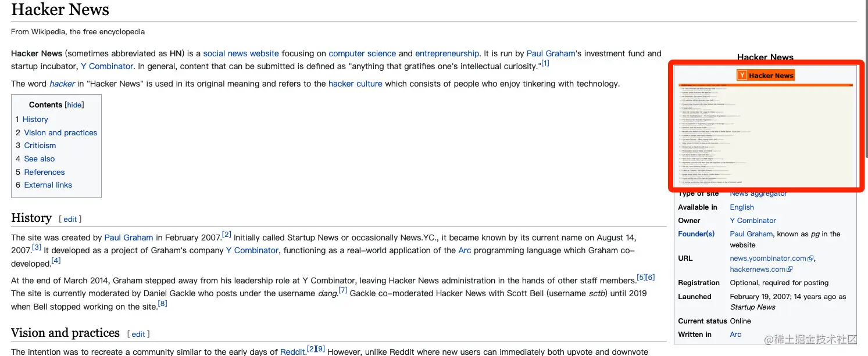This screenshot has height=356, width=868.
Task: Open the 'Reddit' link in Vision section
Action: [x=293, y=352]
